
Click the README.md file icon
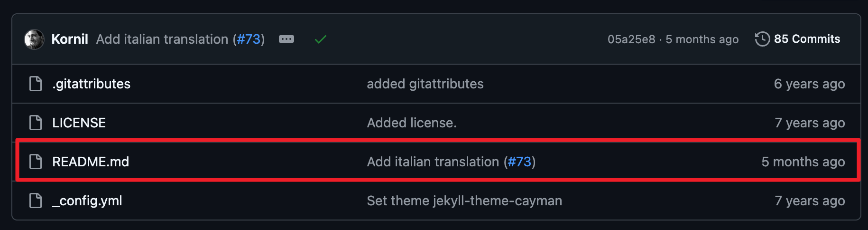pyautogui.click(x=36, y=162)
